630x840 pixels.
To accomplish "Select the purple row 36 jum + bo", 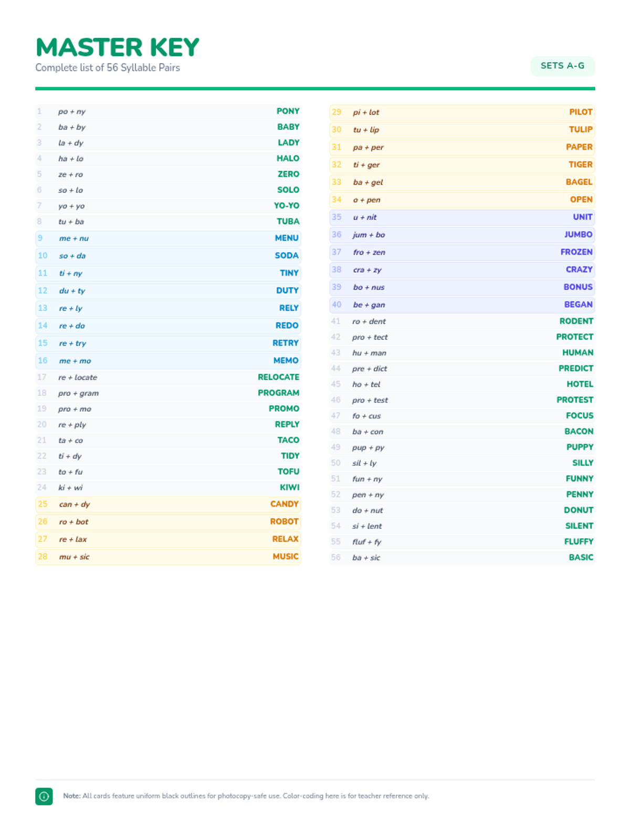I will [462, 235].
